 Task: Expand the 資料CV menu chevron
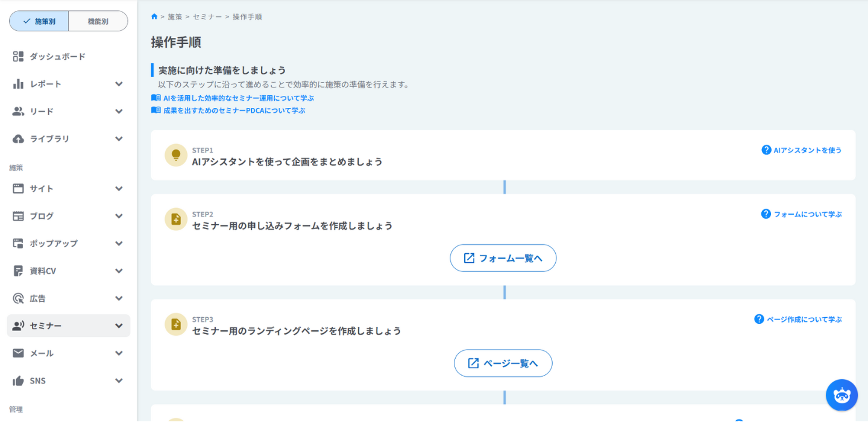click(x=119, y=271)
